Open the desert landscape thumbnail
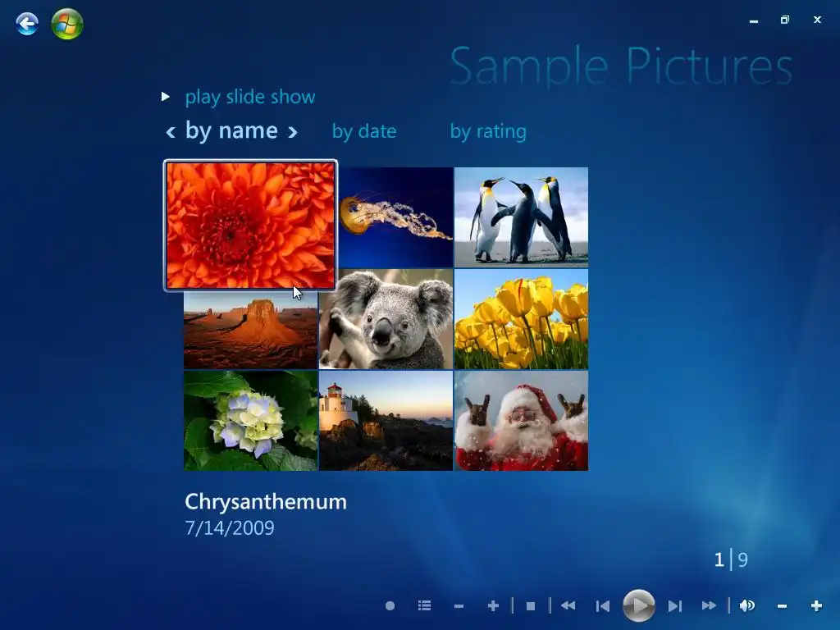The height and width of the screenshot is (630, 840). click(251, 330)
